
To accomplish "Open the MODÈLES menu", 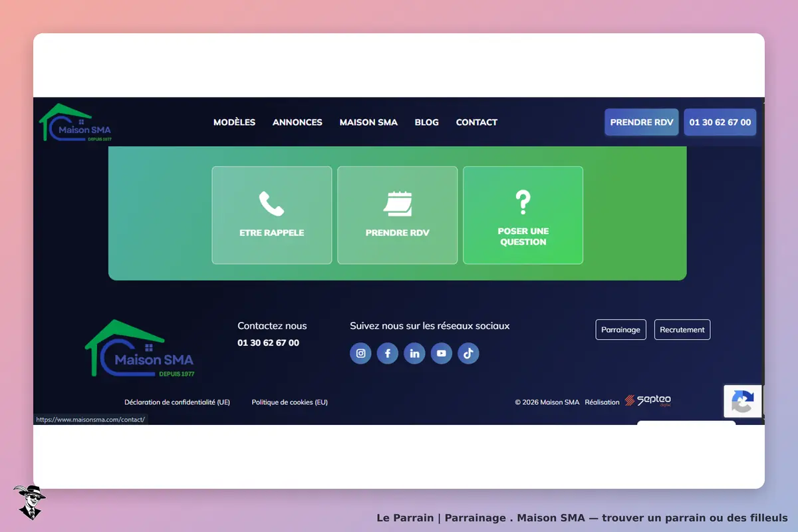I will pyautogui.click(x=234, y=122).
